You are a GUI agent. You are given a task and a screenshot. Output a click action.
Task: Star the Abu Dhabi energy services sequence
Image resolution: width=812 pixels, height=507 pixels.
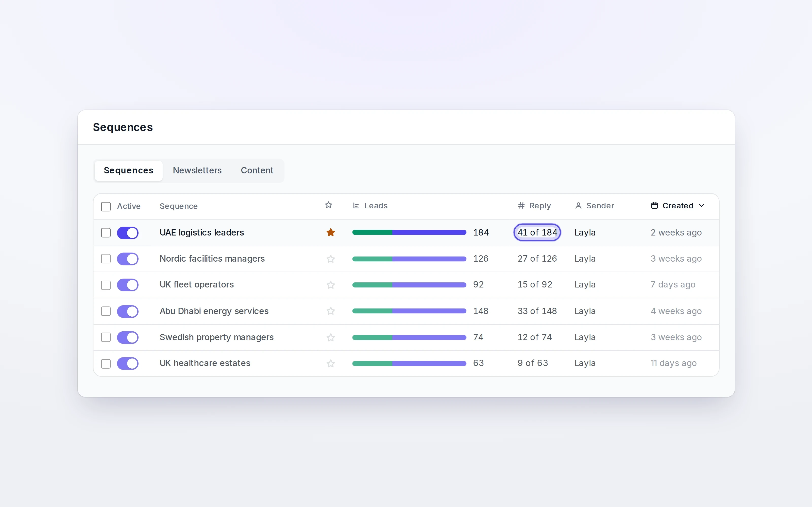[330, 311]
